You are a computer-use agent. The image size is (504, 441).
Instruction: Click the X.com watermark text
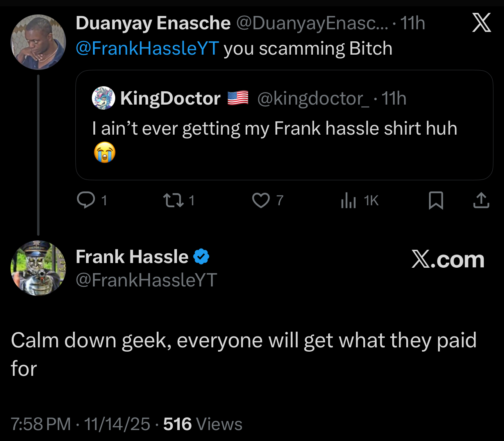448,259
